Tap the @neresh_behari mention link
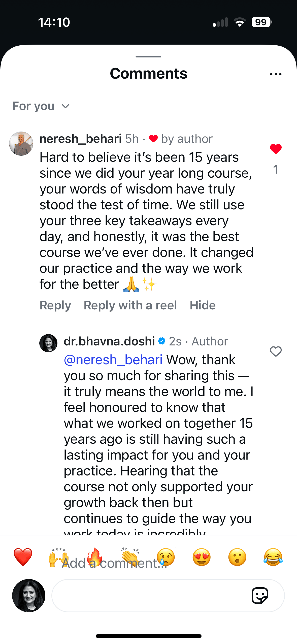Screen dimensions: 297x644 click(113, 360)
